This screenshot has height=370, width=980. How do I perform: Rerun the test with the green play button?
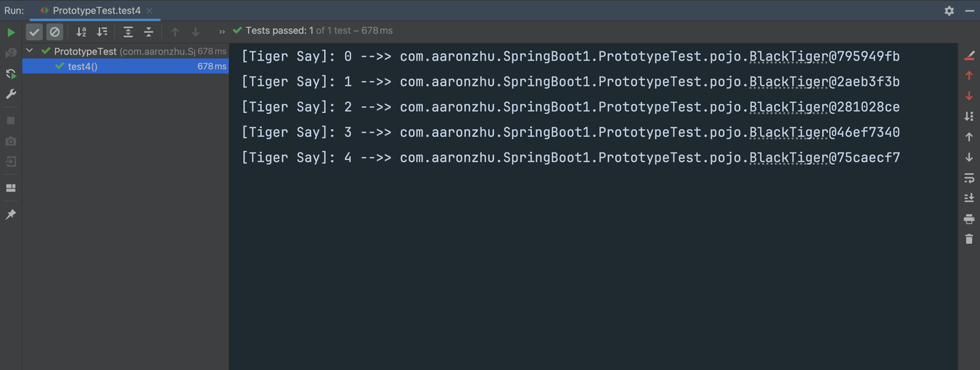11,32
